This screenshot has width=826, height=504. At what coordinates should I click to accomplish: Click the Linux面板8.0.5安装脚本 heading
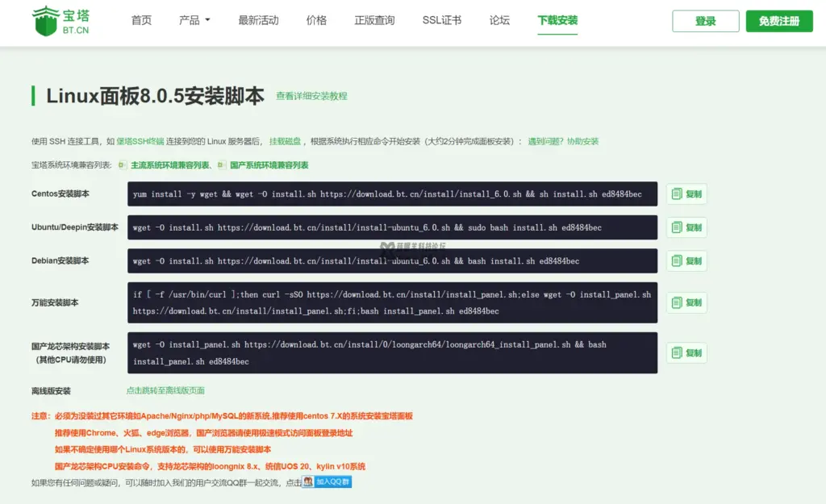coord(155,96)
